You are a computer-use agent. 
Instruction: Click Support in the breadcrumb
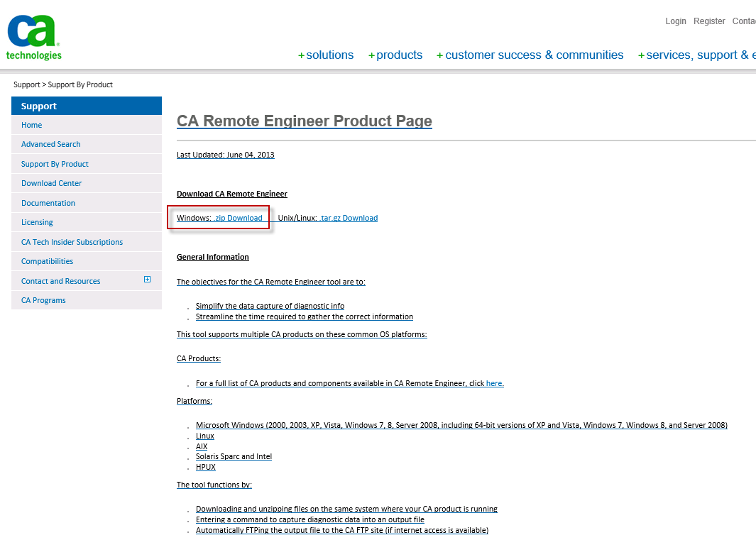(x=27, y=84)
